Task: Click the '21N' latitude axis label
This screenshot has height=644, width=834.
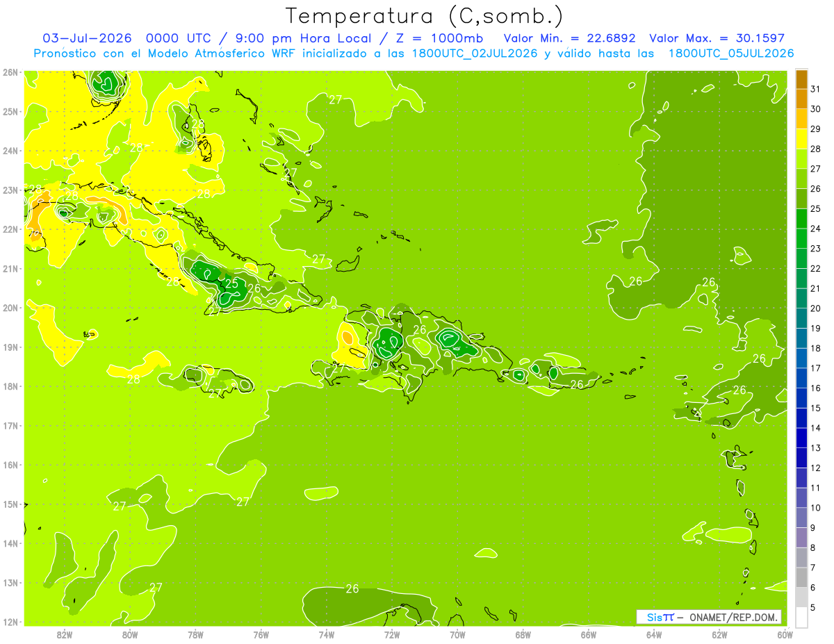Action: [10, 268]
